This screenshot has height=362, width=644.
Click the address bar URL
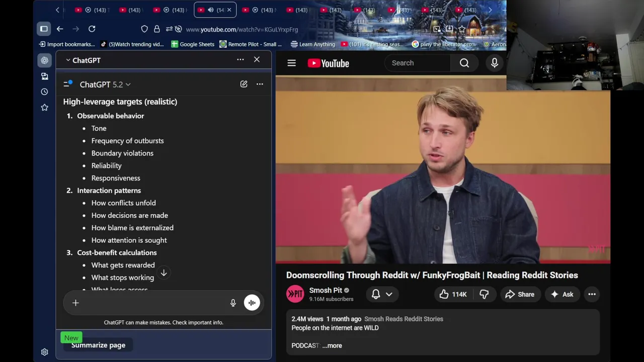[x=242, y=29]
